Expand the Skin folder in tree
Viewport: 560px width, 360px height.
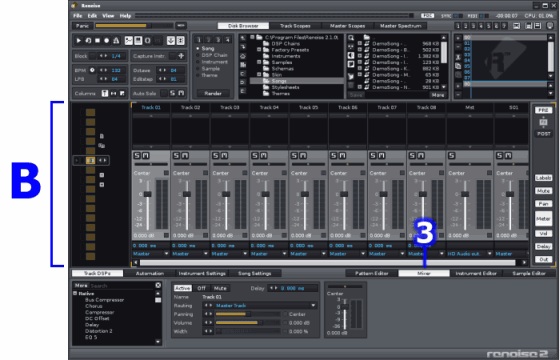click(x=259, y=75)
